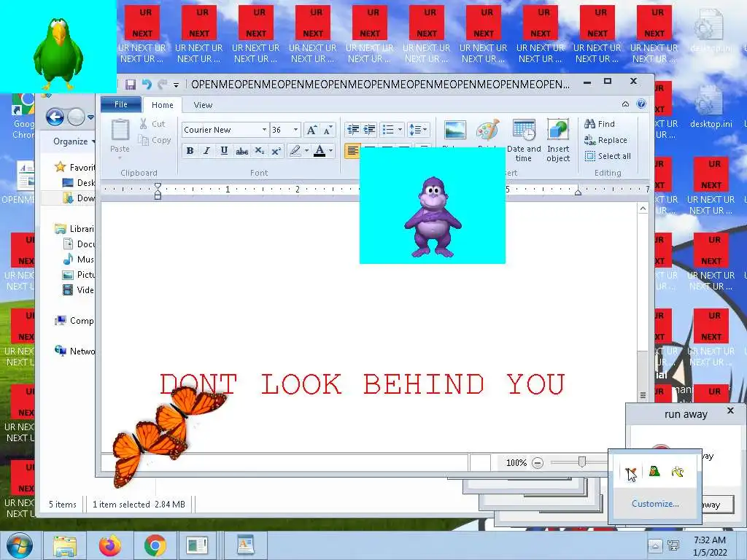This screenshot has width=747, height=560.
Task: Click Customize link in tray popup
Action: pos(655,503)
